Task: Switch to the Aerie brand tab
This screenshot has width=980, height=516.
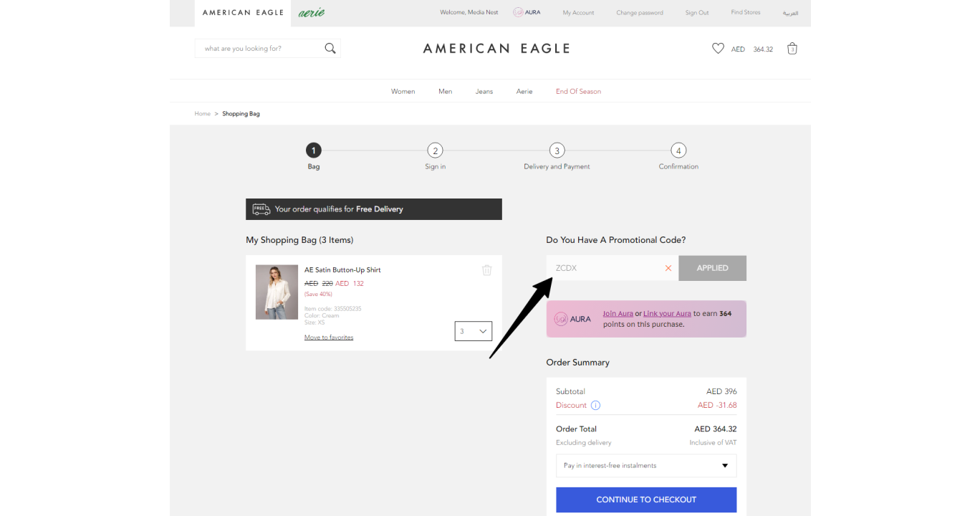Action: coord(312,13)
